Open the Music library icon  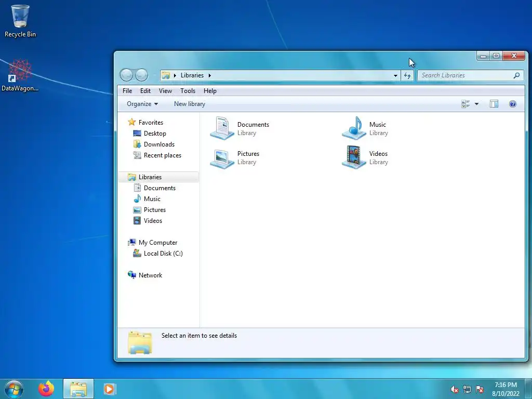coord(354,128)
